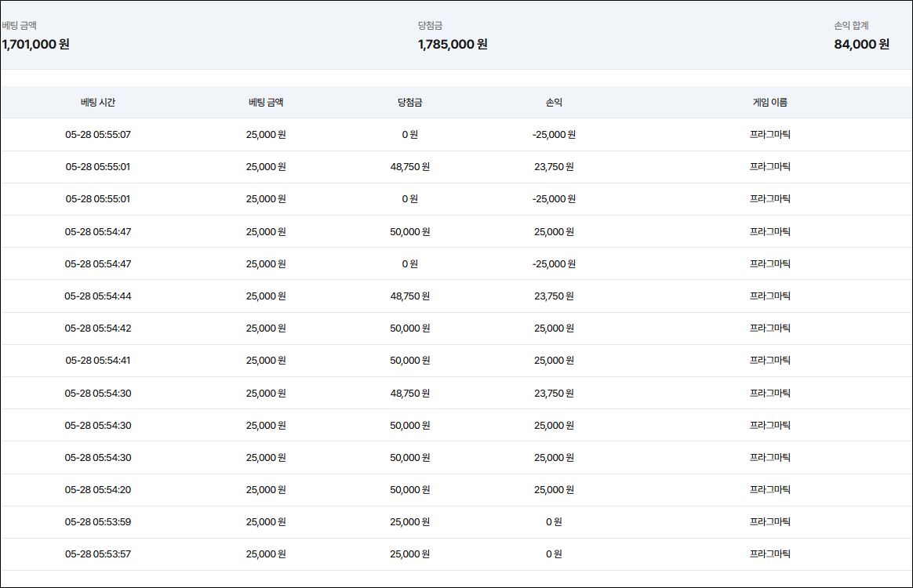Click the 베팅 금액 label above 1,701,000 원

19,26
